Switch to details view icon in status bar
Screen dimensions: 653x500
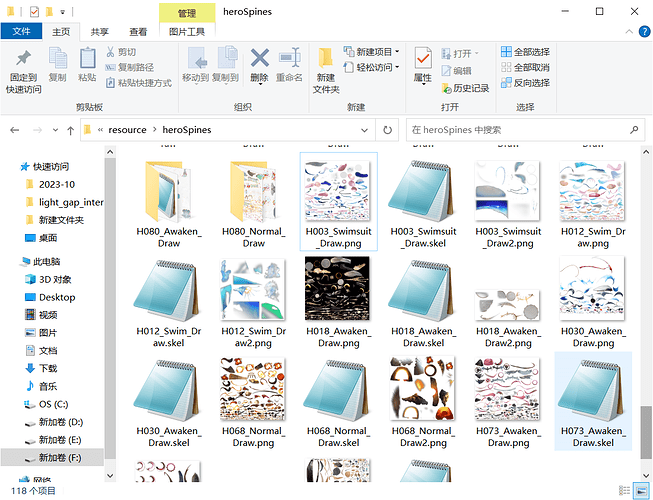pos(624,491)
